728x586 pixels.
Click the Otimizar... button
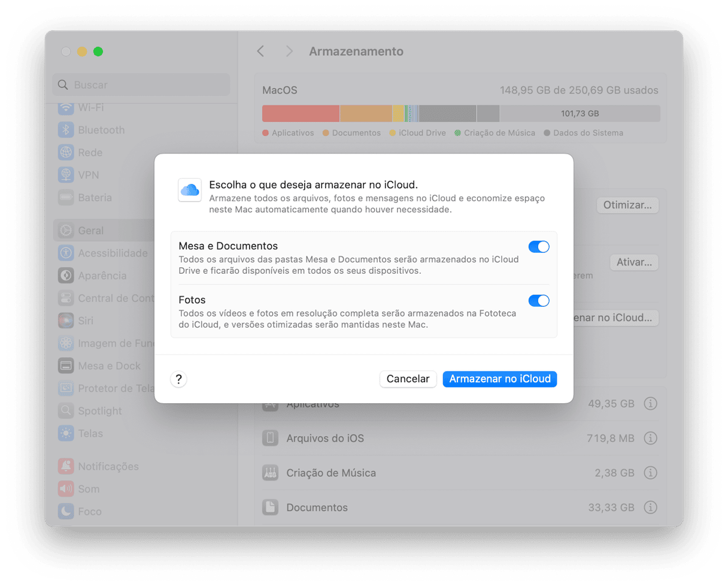(627, 205)
